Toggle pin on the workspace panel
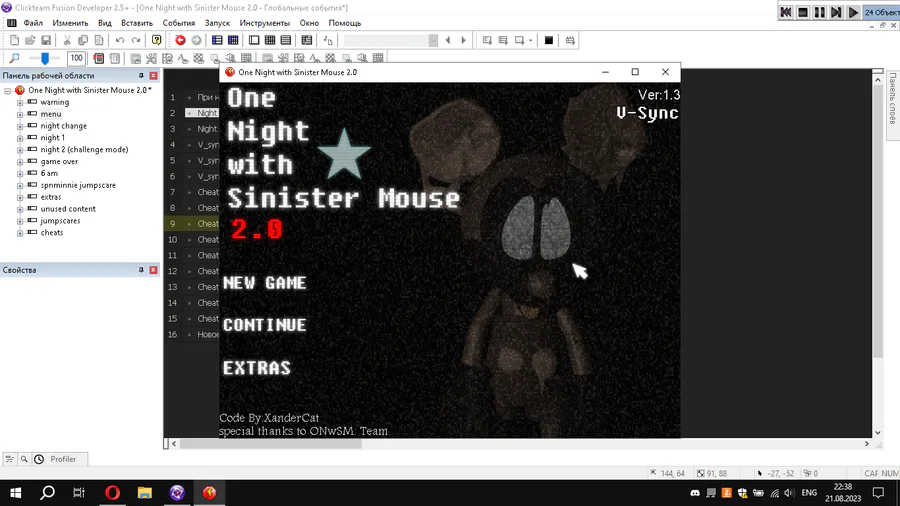The height and width of the screenshot is (506, 900). tap(141, 76)
